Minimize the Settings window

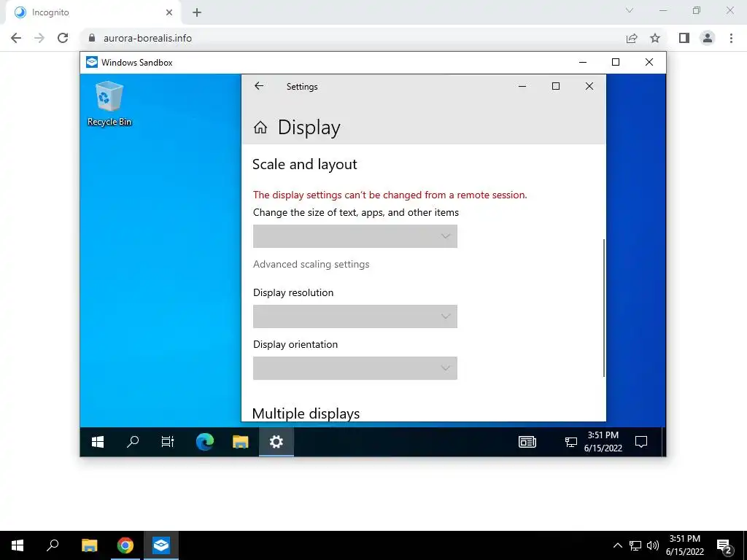(522, 86)
